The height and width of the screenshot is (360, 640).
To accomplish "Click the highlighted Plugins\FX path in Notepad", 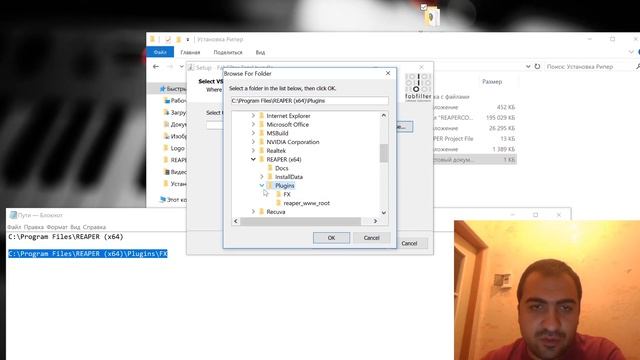I will 88,253.
